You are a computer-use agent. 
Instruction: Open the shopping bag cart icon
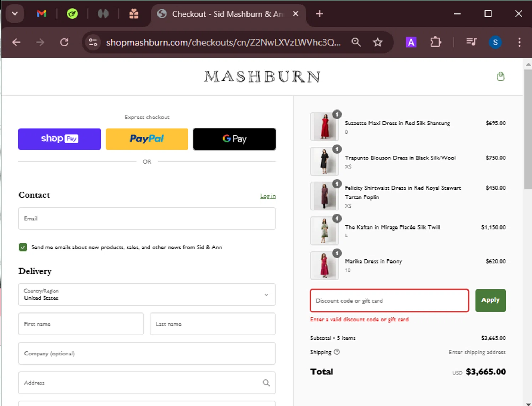coord(500,76)
